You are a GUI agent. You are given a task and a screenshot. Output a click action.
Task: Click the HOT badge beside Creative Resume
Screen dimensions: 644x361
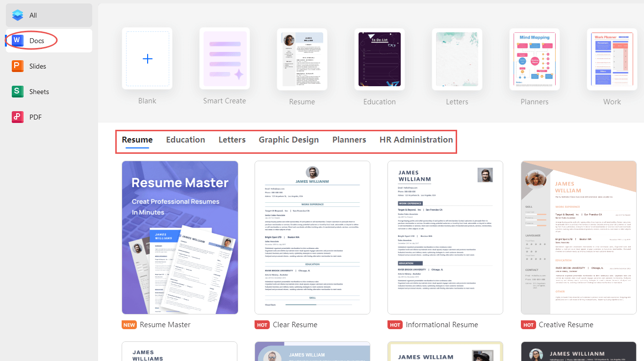[x=529, y=325]
